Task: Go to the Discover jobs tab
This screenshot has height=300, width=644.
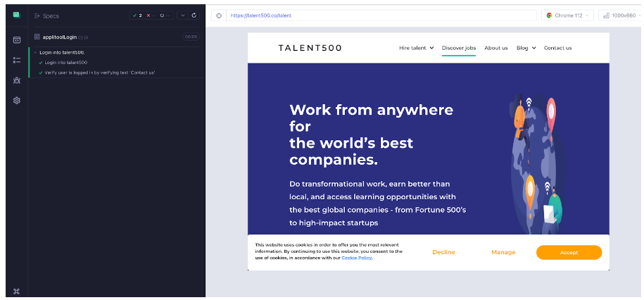Action: coord(458,48)
